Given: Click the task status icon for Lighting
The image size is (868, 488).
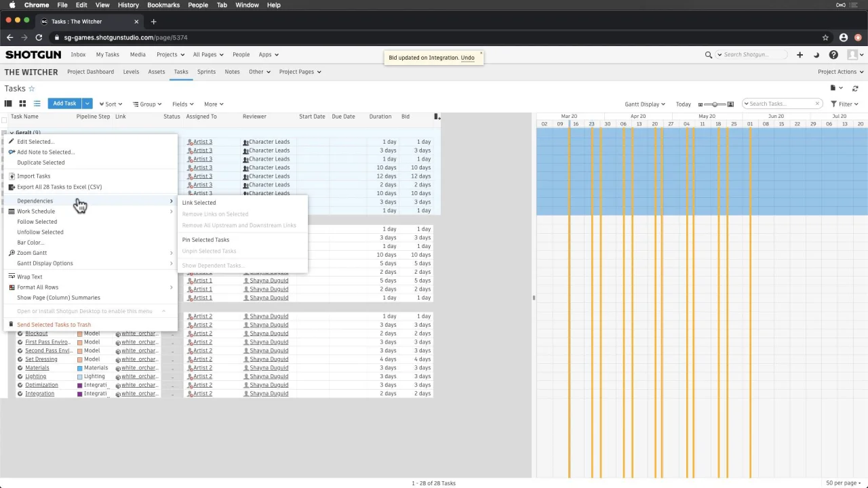Looking at the screenshot, I should [x=20, y=376].
